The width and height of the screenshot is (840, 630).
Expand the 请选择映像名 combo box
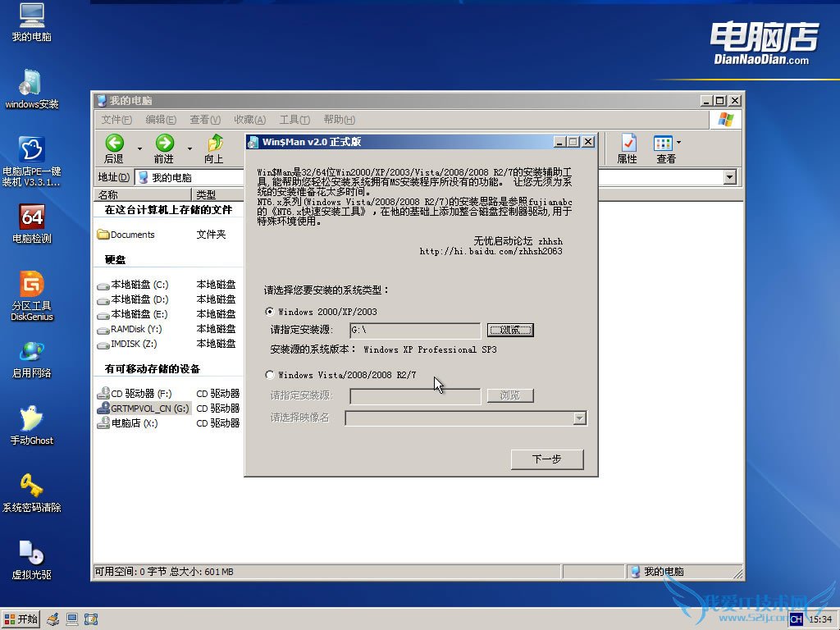point(579,418)
